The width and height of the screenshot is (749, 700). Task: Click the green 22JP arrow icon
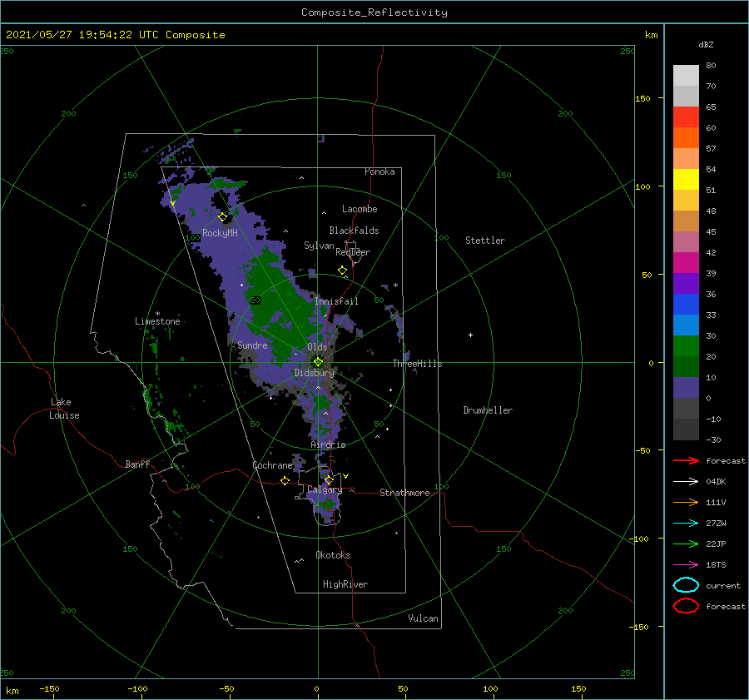click(x=686, y=544)
